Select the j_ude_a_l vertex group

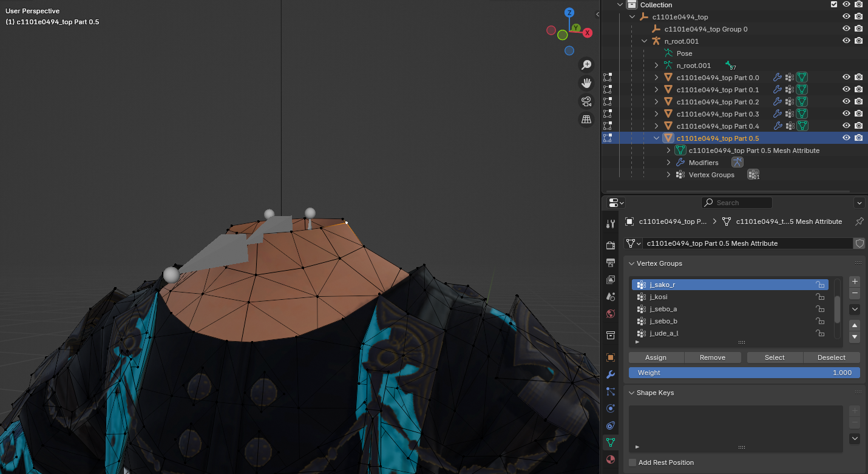coord(730,333)
